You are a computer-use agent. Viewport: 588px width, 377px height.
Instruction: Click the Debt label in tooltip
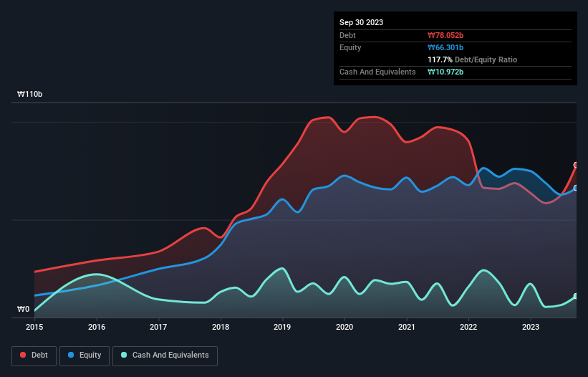click(x=347, y=35)
